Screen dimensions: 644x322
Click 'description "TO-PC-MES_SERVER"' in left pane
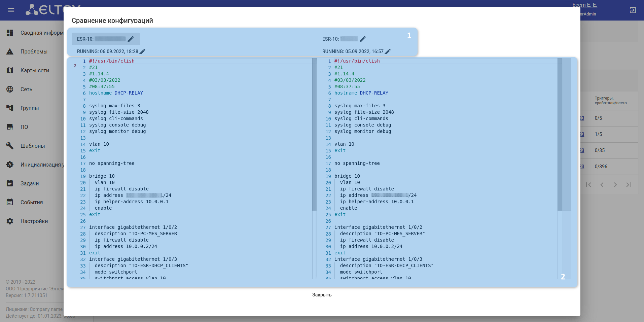[137, 234]
